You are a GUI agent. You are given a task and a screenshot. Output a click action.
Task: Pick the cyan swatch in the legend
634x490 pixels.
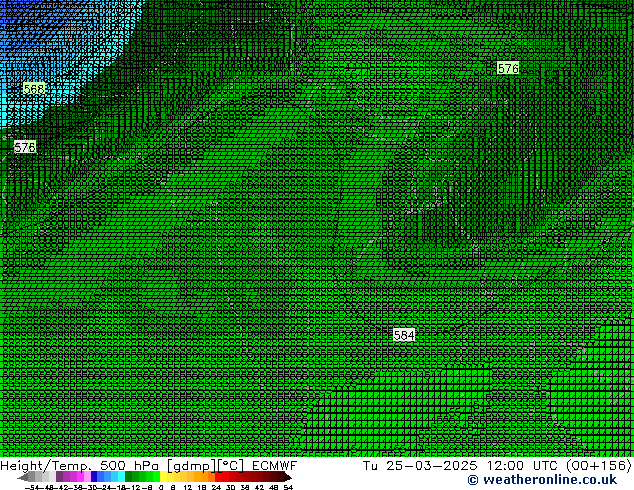coord(121,477)
